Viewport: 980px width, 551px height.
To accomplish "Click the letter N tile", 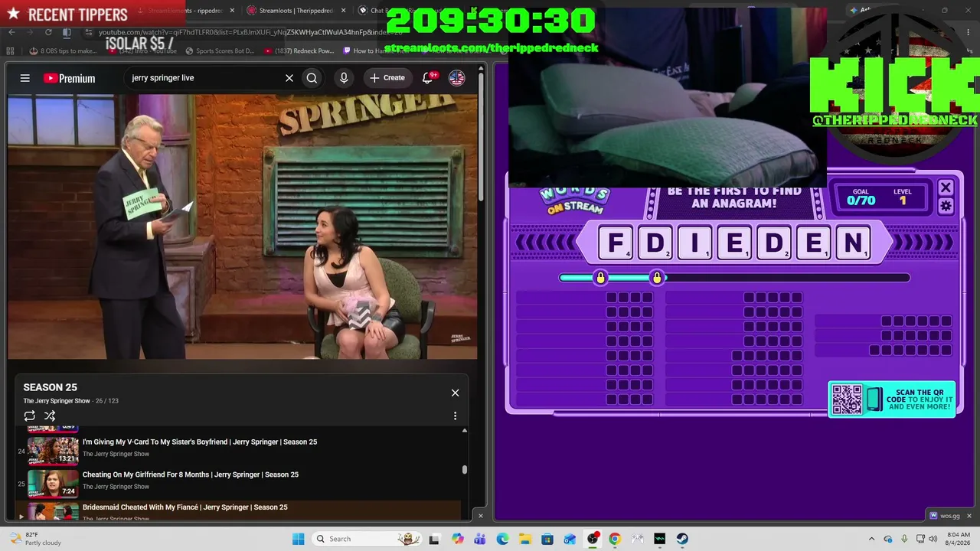I will (x=853, y=243).
